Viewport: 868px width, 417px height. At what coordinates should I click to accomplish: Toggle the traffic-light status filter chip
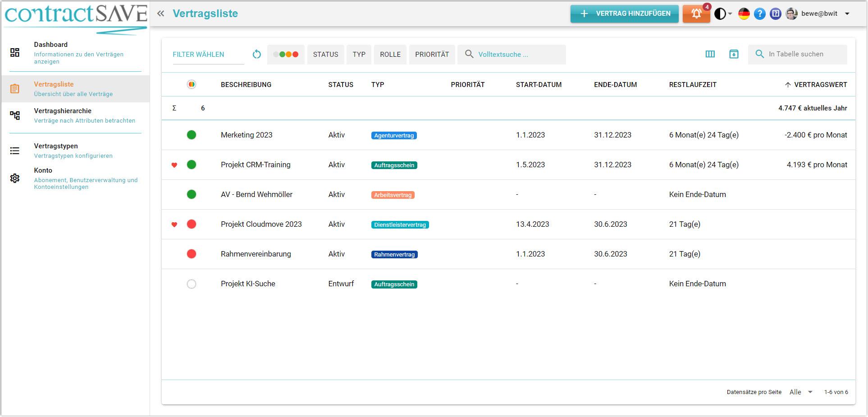[x=286, y=55]
